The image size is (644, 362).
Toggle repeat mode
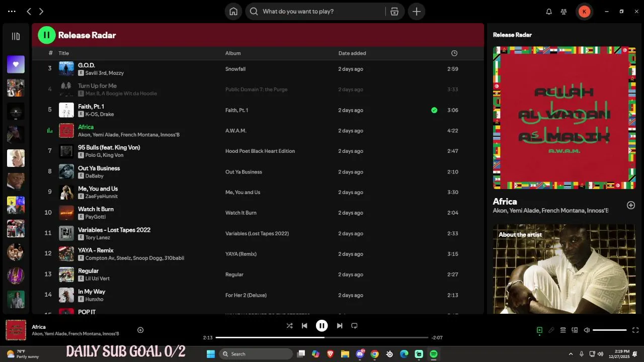(x=354, y=326)
